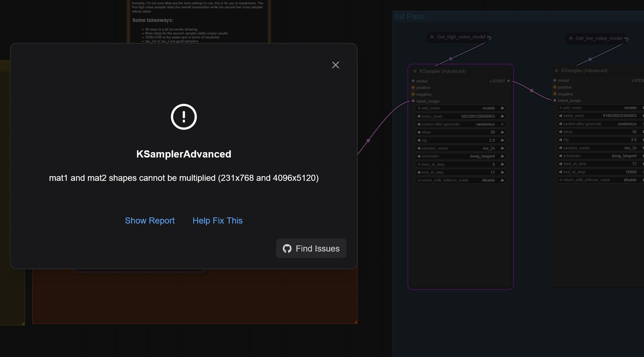Click the error message about mat1 and mat2
Viewport: 644px width, 357px height.
(x=184, y=178)
